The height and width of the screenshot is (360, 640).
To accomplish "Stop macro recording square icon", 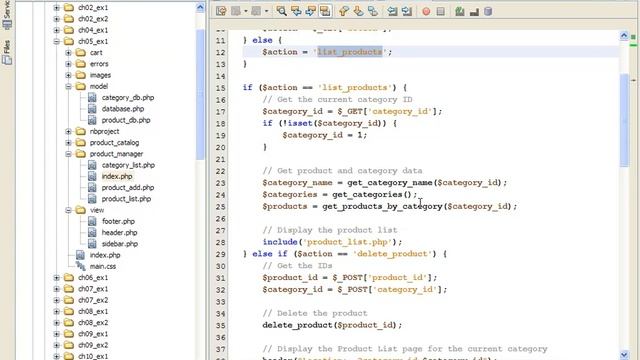I will [x=440, y=11].
